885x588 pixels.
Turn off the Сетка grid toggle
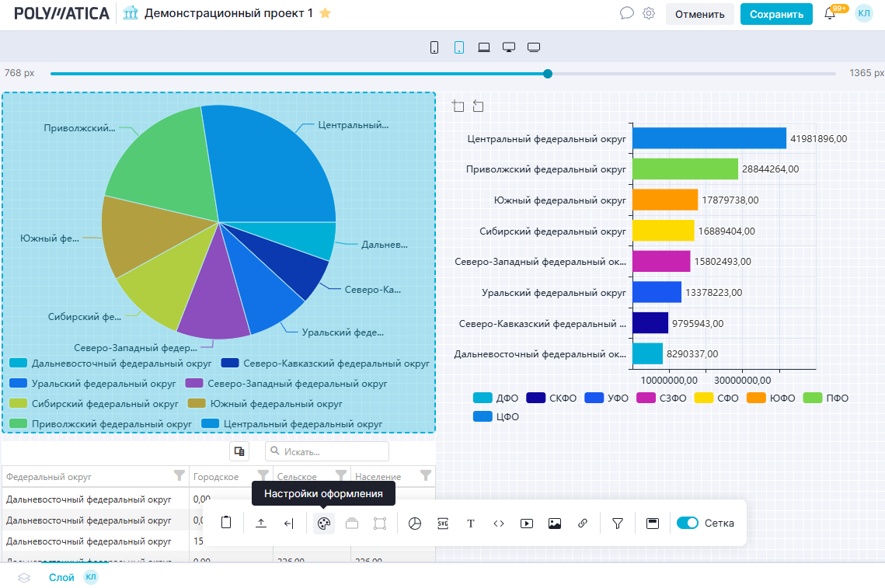(688, 524)
